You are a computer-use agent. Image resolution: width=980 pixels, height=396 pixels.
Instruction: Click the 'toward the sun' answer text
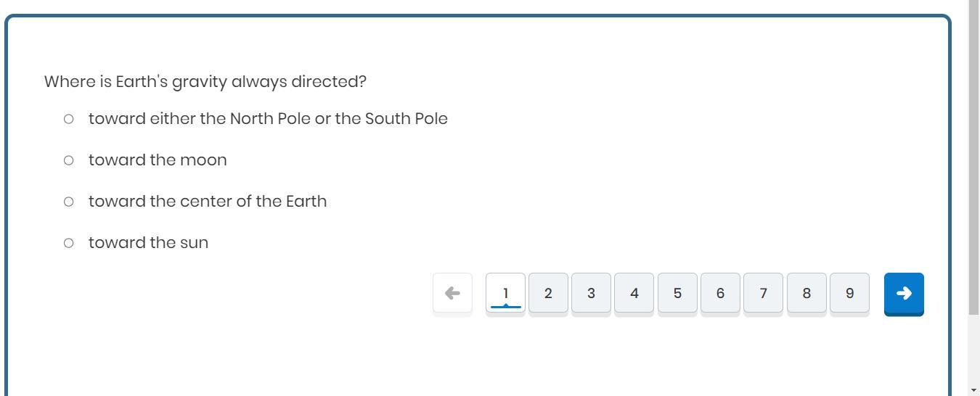click(x=148, y=243)
